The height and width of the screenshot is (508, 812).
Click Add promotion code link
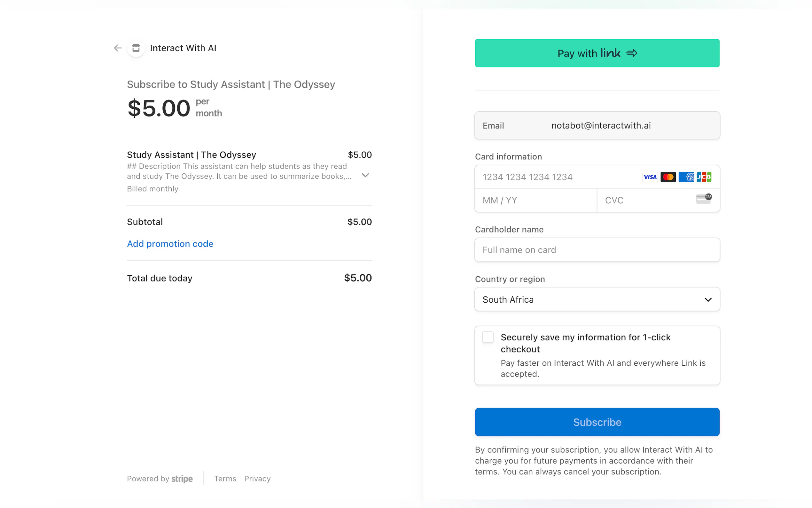(x=170, y=243)
